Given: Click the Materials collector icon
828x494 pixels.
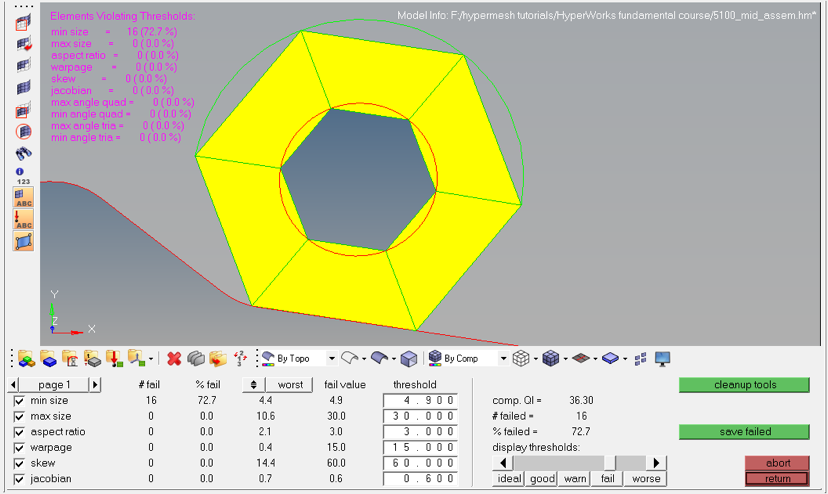Looking at the screenshot, I should pyautogui.click(x=70, y=359).
